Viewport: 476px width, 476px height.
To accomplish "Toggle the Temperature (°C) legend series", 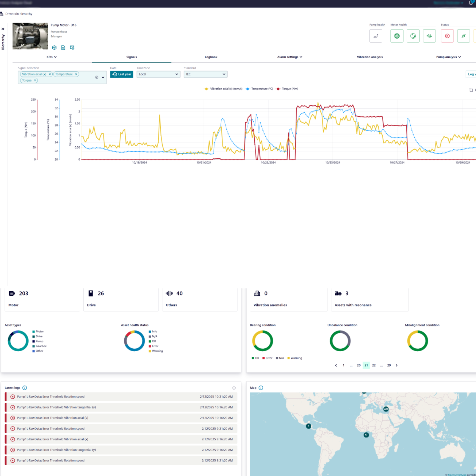I will pyautogui.click(x=259, y=89).
